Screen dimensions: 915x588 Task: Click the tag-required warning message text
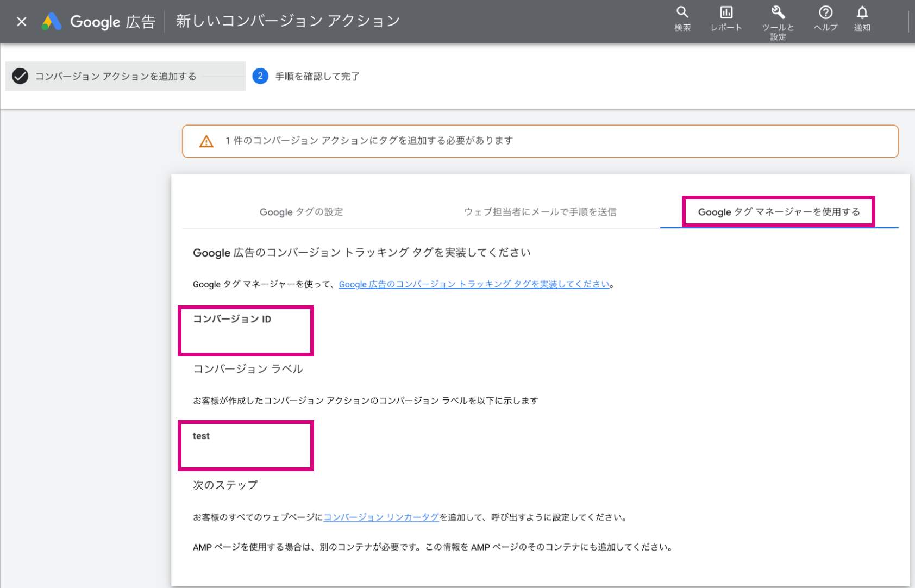[x=369, y=141]
